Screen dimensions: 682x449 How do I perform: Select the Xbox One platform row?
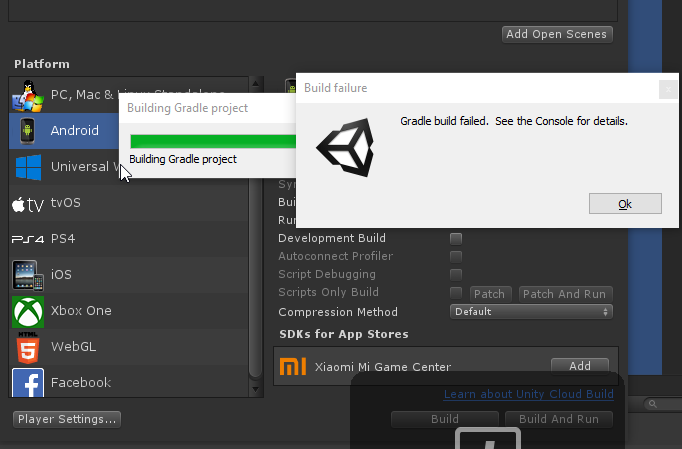(129, 311)
